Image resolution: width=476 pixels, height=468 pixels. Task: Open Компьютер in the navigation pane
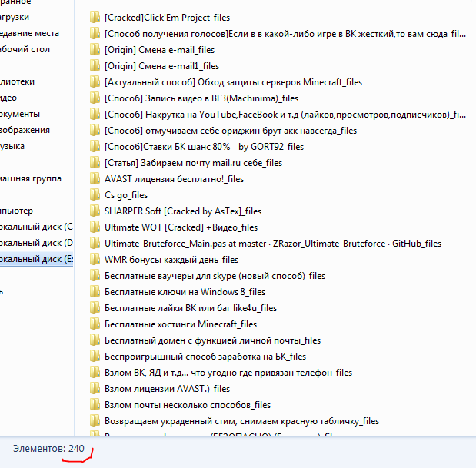pyautogui.click(x=16, y=211)
